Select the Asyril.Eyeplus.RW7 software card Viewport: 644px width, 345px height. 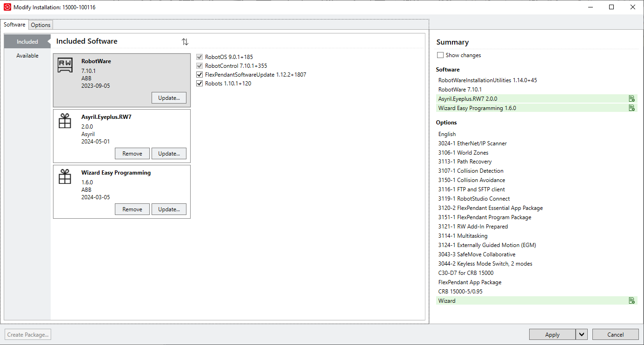pyautogui.click(x=122, y=136)
